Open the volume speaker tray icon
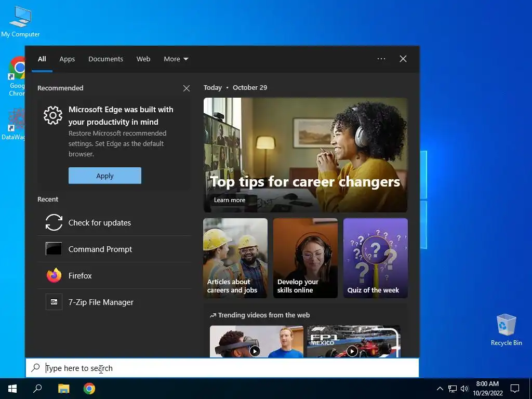532x399 pixels. tap(464, 389)
